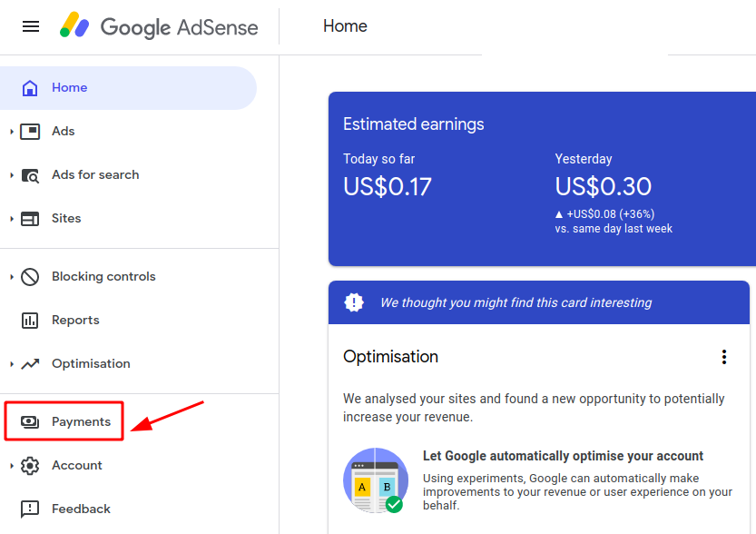Click the 'Today so far' label

point(379,159)
